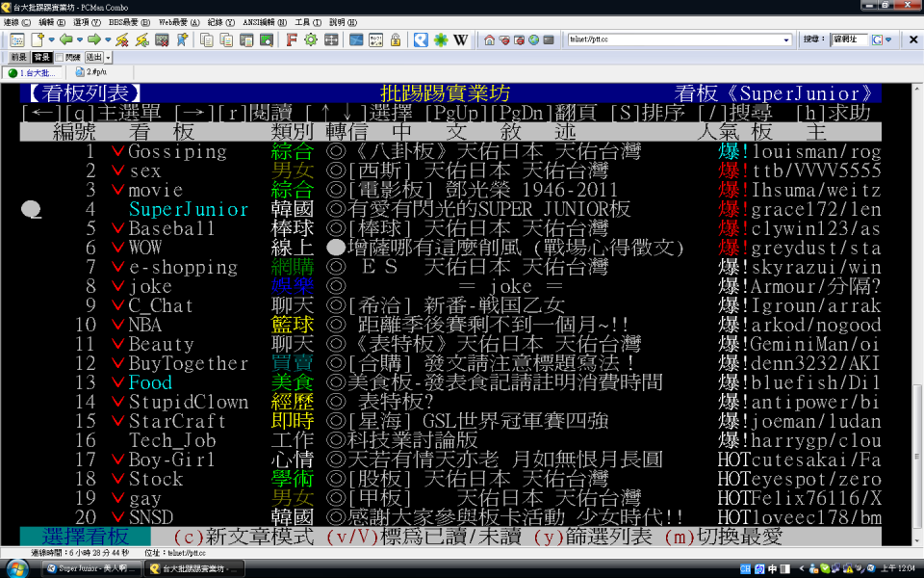
Task: Open the 工具 (T) menu
Action: 308,22
